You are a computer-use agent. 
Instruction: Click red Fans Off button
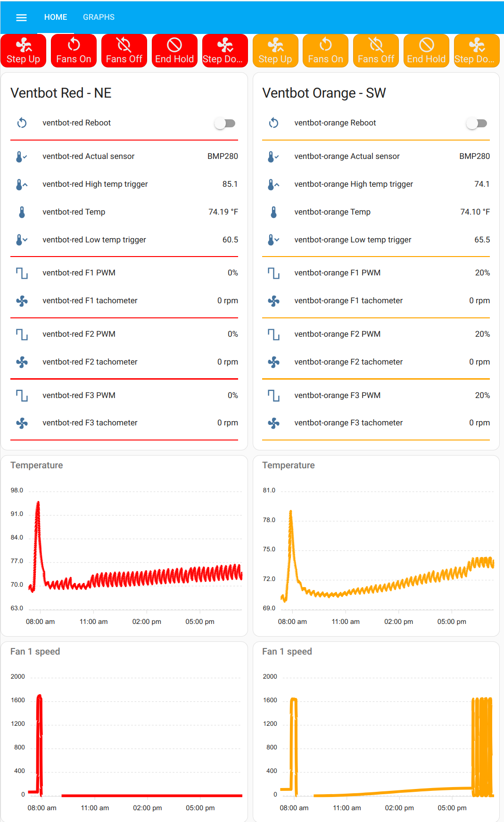124,51
